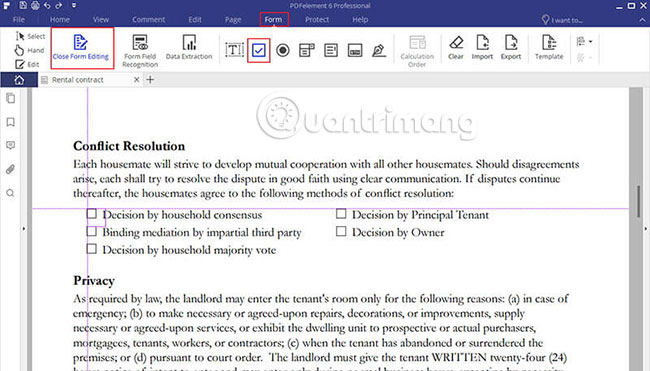
Task: Open the bookmarks panel
Action: (x=11, y=122)
